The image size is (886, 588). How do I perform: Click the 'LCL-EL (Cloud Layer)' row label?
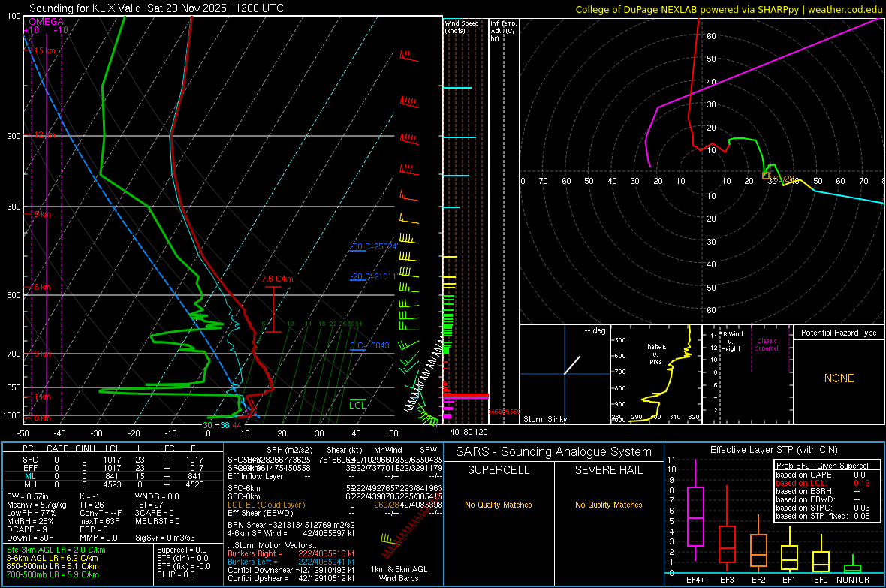click(266, 505)
